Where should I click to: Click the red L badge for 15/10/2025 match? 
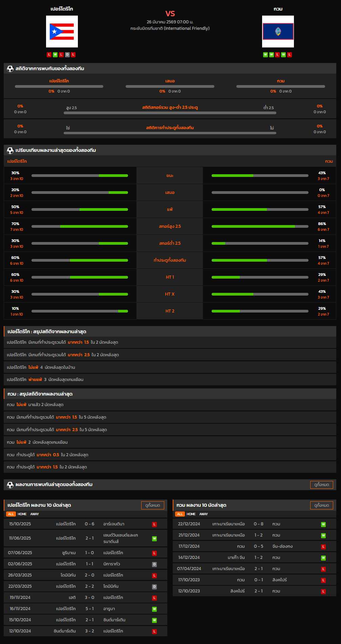(154, 524)
